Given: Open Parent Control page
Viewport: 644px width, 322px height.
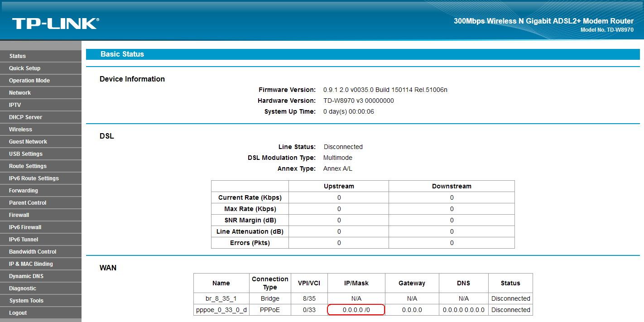Looking at the screenshot, I should pyautogui.click(x=41, y=203).
